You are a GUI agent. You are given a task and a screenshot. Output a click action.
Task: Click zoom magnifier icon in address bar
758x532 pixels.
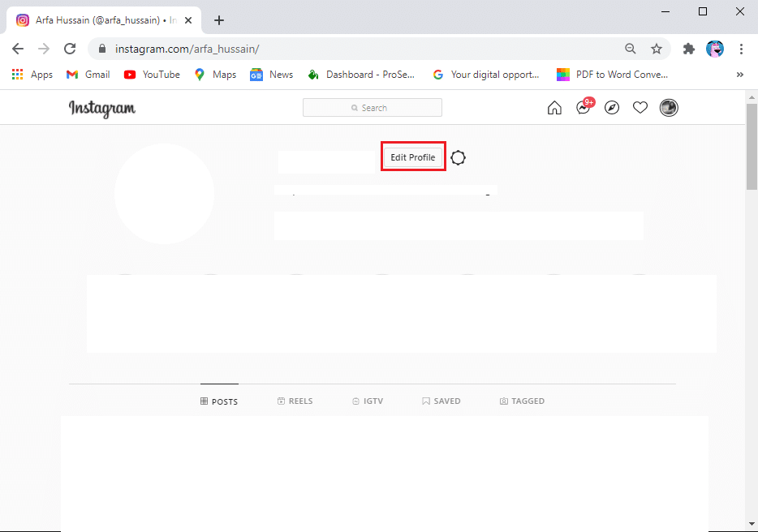tap(631, 49)
